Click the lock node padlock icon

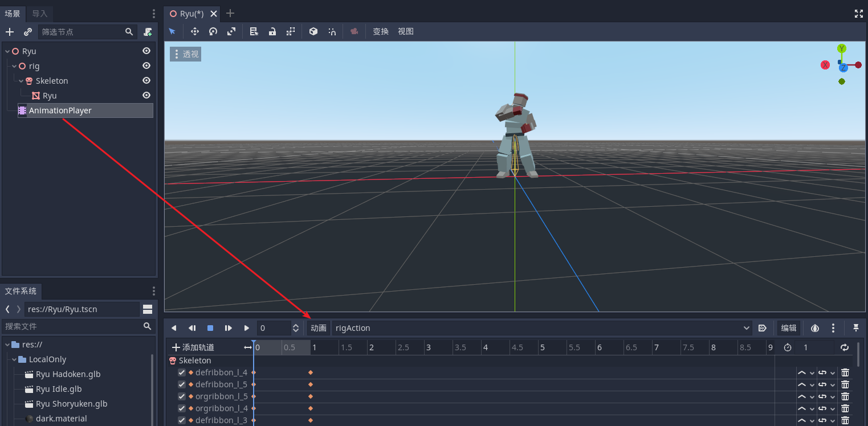coord(272,31)
